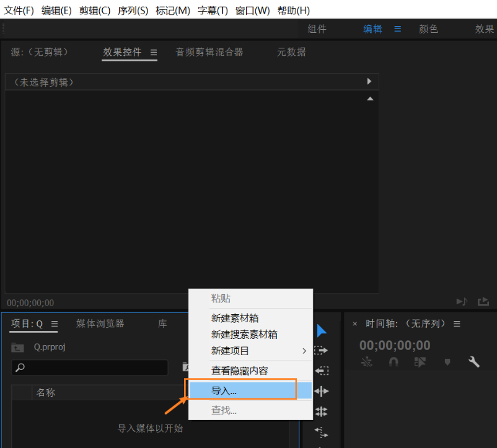
Task: Open the clip selector arrow in 效果控件
Action: [x=369, y=81]
